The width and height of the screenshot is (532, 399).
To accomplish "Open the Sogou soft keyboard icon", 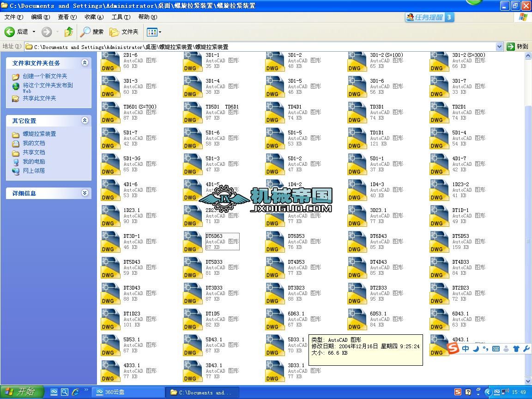I will [496, 348].
